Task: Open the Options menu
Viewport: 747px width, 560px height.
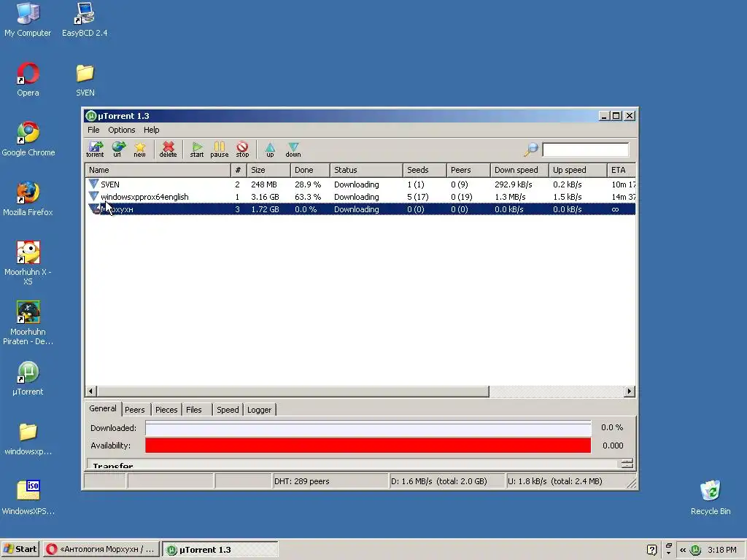Action: point(122,130)
